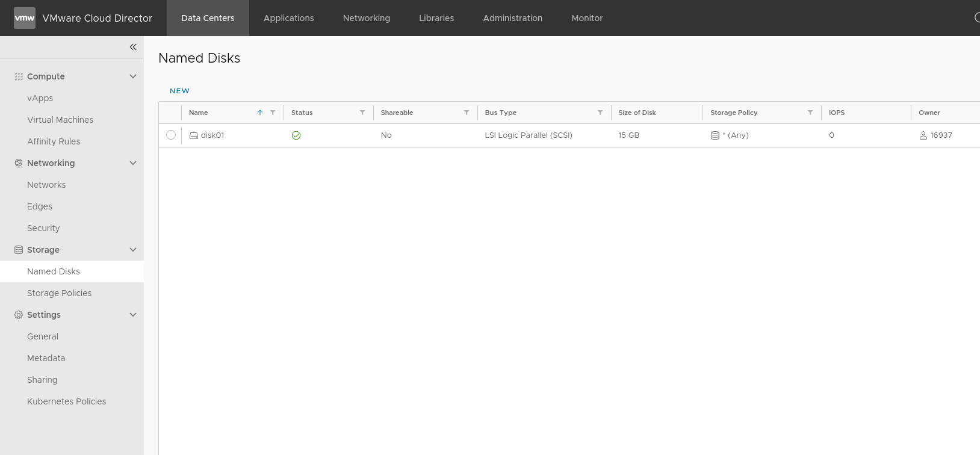Screen dimensions: 980x455
Task: Click the Storage section database icon
Action: pos(19,250)
